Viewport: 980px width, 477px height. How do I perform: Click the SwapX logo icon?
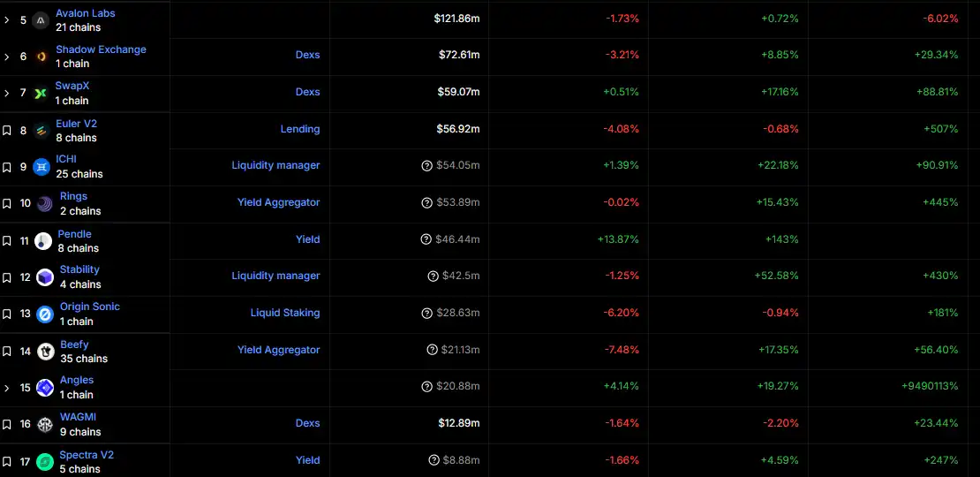[41, 93]
